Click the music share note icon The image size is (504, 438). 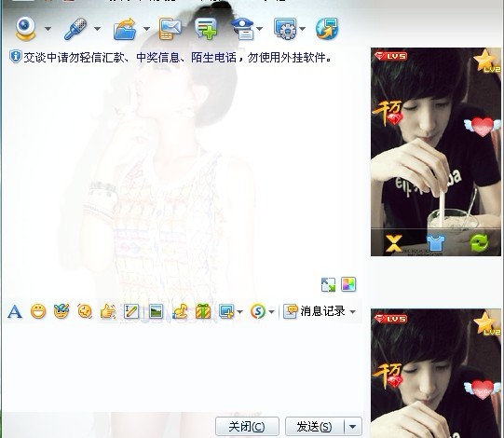[x=180, y=311]
